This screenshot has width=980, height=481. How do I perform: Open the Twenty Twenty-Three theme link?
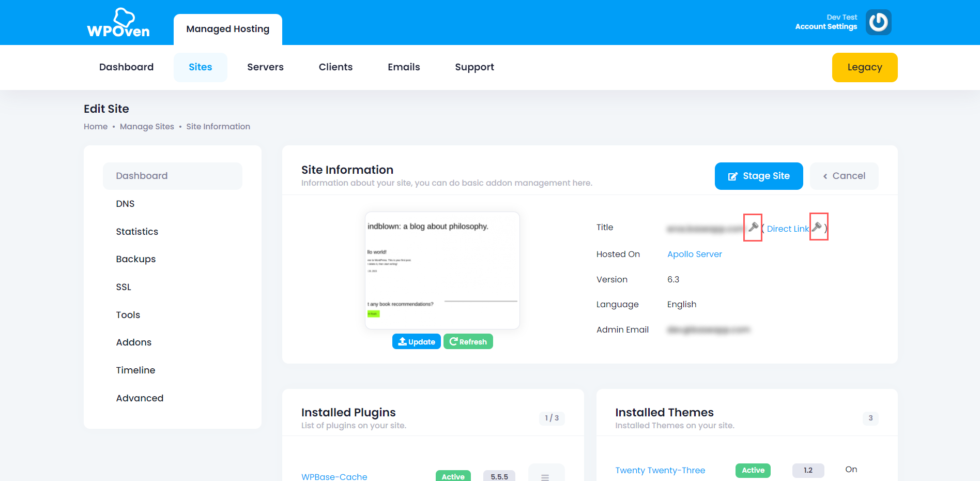tap(660, 470)
